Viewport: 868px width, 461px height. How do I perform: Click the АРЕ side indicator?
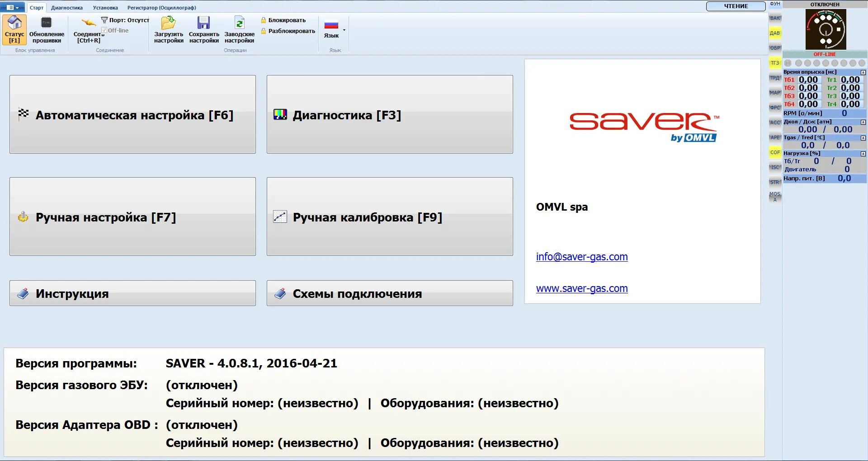point(775,137)
